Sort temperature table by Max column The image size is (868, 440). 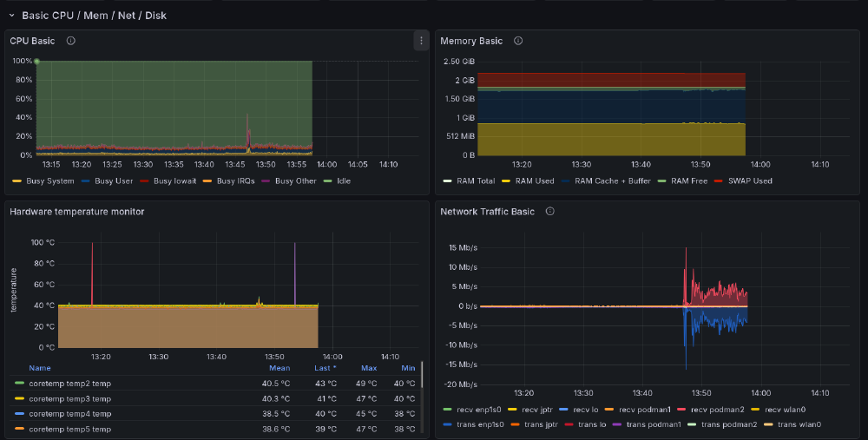[369, 368]
